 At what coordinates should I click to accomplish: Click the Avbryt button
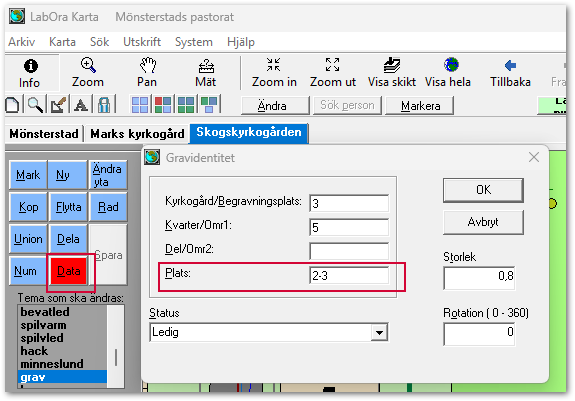click(x=483, y=222)
